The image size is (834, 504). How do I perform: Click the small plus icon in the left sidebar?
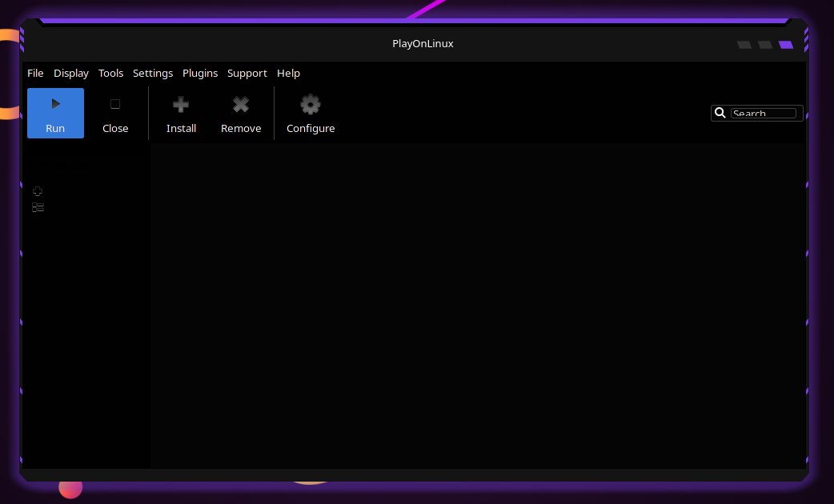pos(38,191)
